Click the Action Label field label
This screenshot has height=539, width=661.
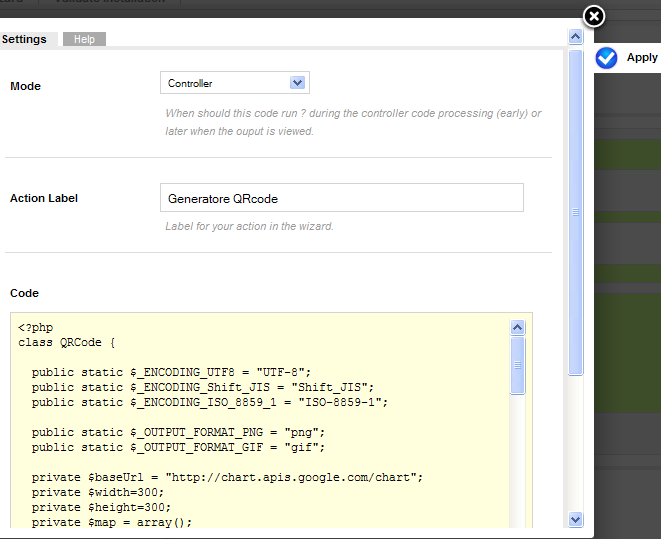tap(44, 198)
